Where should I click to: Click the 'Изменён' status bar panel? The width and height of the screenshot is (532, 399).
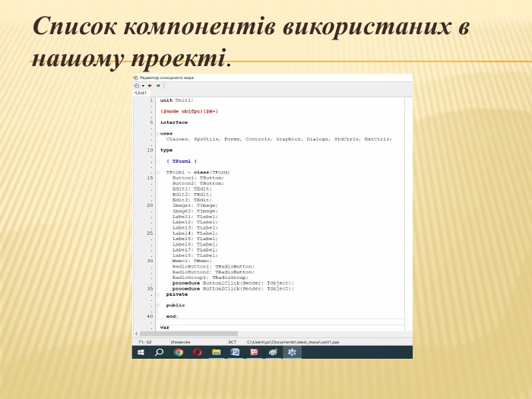coord(181,342)
